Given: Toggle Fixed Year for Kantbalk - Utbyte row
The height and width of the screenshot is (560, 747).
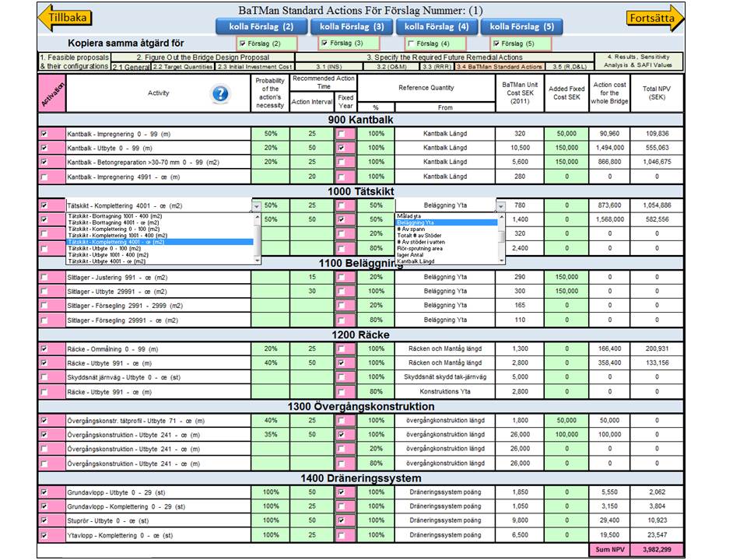Looking at the screenshot, I should point(341,148).
